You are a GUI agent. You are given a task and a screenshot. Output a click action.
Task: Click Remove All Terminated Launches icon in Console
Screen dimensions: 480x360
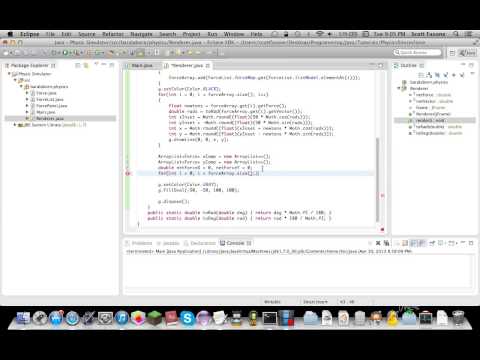click(x=386, y=243)
